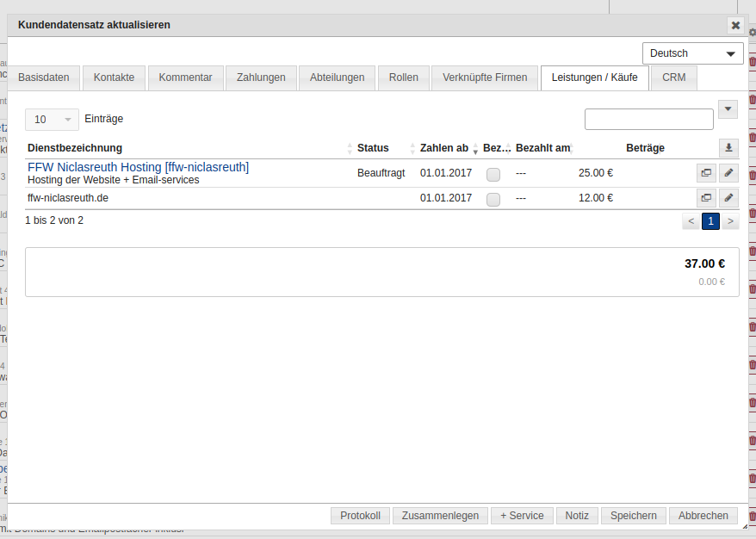
Task: Open the copy window icon for FFW Niclasreuth Hosting
Action: (706, 173)
